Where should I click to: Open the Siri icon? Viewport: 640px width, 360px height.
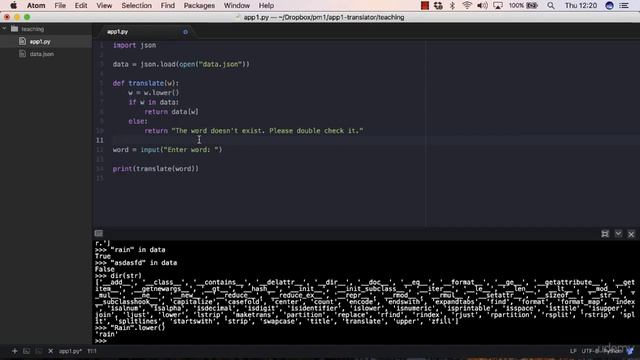point(609,6)
